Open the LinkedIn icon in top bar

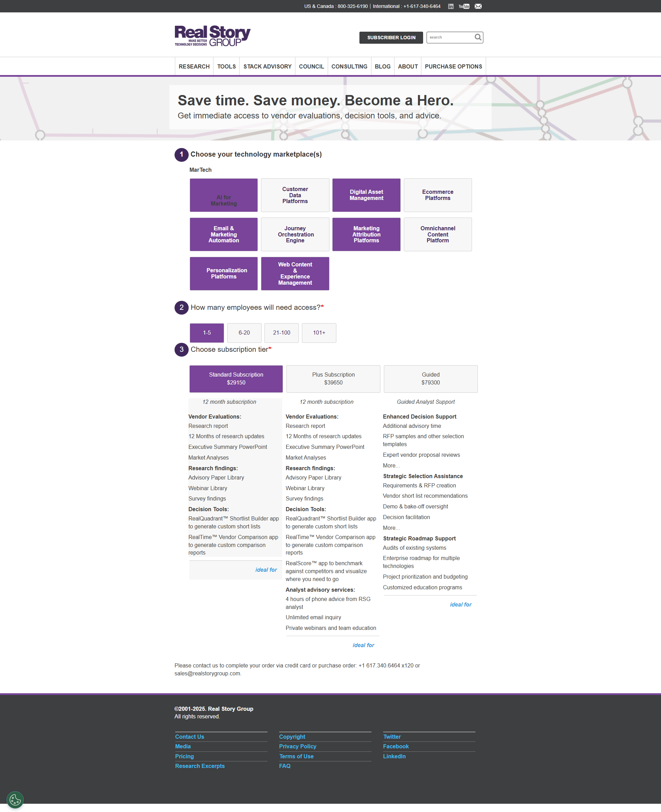[x=450, y=6]
